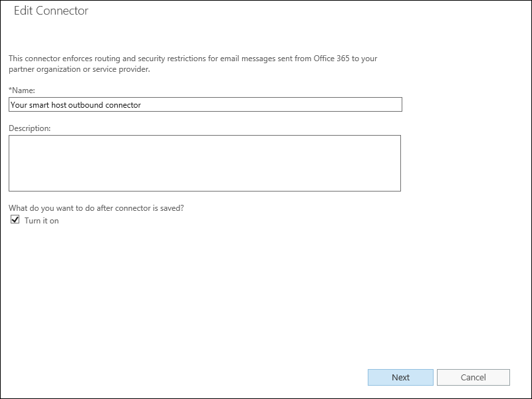
Task: Cancel editing the connector
Action: (473, 377)
